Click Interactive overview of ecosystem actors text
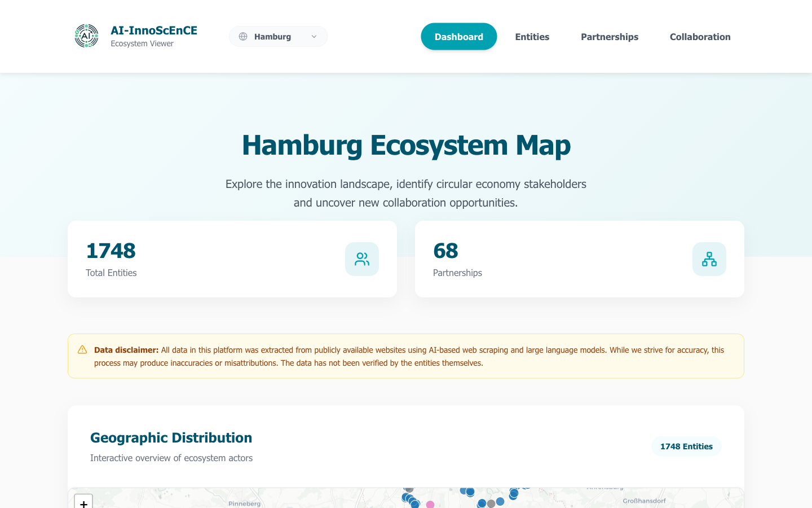Image resolution: width=812 pixels, height=508 pixels. pos(171,458)
